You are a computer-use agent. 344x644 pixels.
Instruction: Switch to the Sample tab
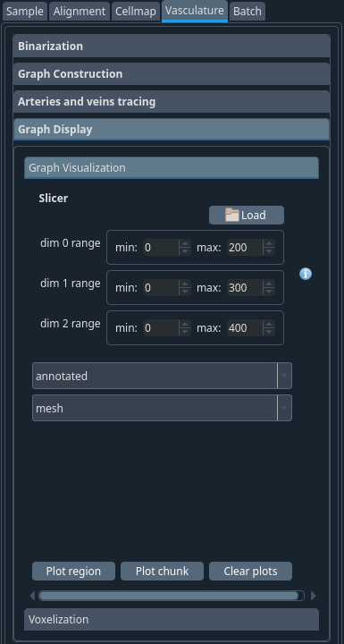(25, 11)
